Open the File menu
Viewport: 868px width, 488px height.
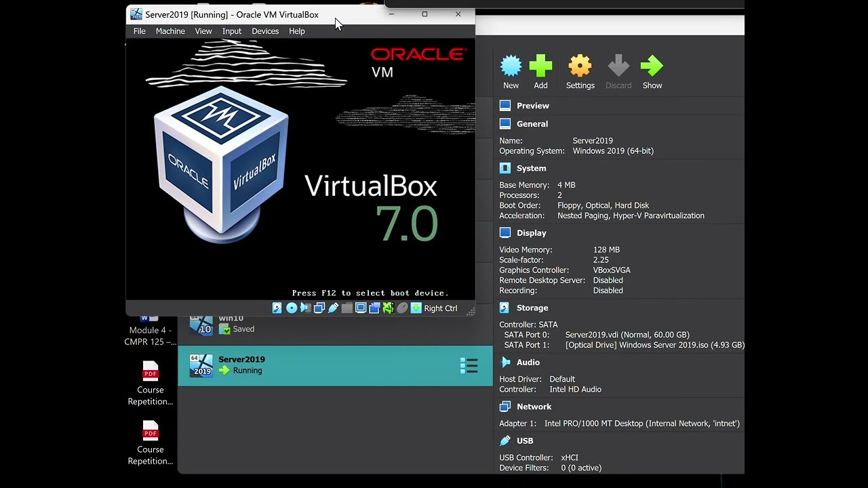point(139,31)
